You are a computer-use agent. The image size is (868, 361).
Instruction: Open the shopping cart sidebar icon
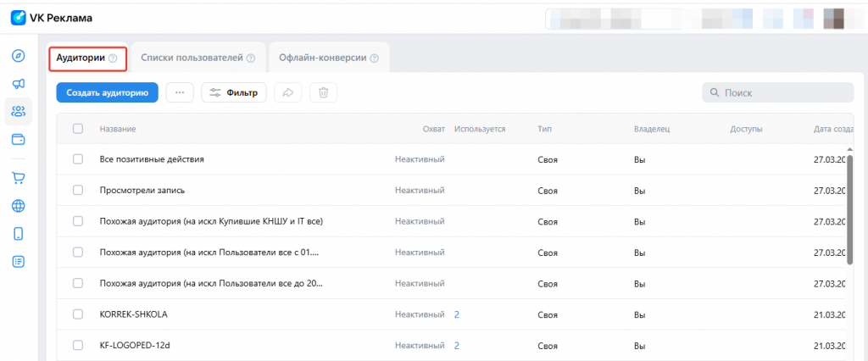[19, 178]
